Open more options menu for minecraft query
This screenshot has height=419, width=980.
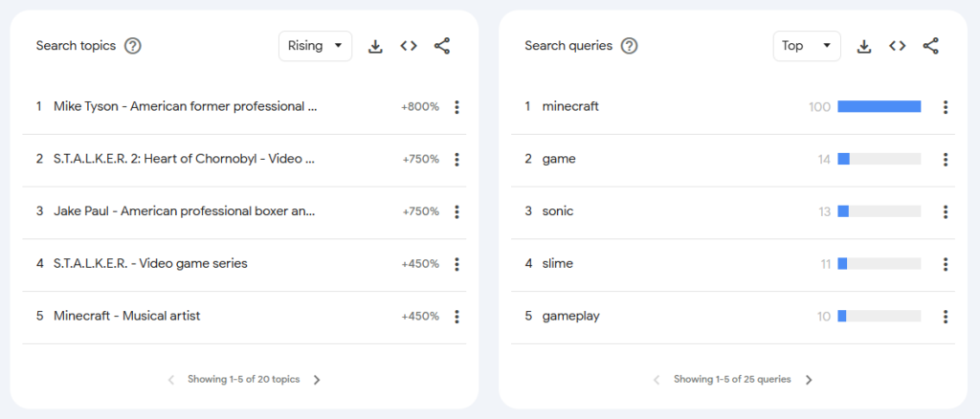pyautogui.click(x=946, y=107)
